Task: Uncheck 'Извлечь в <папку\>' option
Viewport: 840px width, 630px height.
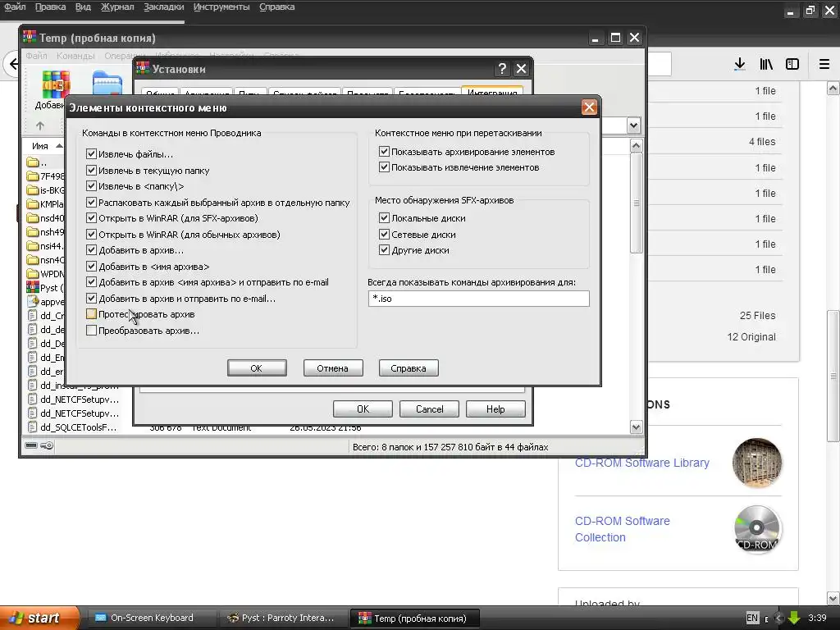Action: (x=91, y=186)
